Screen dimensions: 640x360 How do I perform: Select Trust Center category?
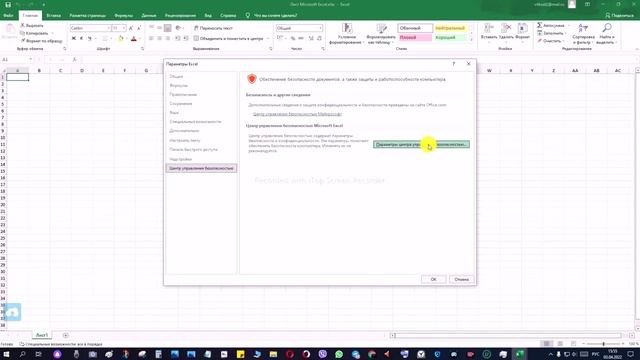coord(201,168)
